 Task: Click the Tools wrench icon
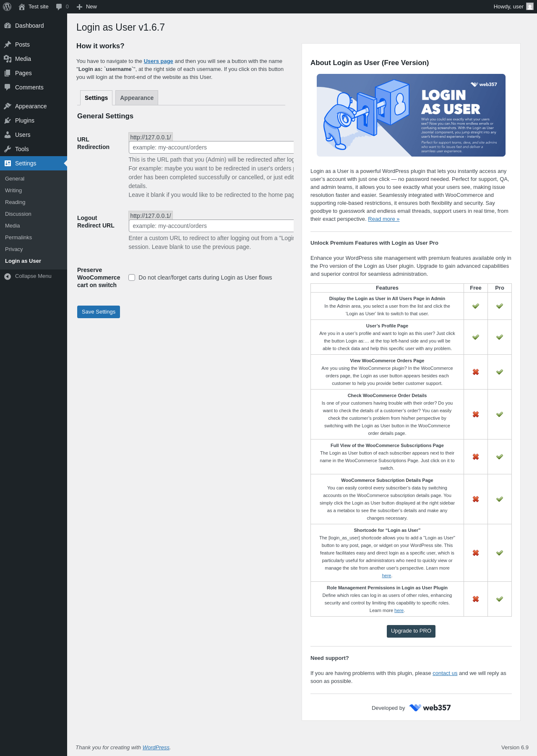point(8,149)
